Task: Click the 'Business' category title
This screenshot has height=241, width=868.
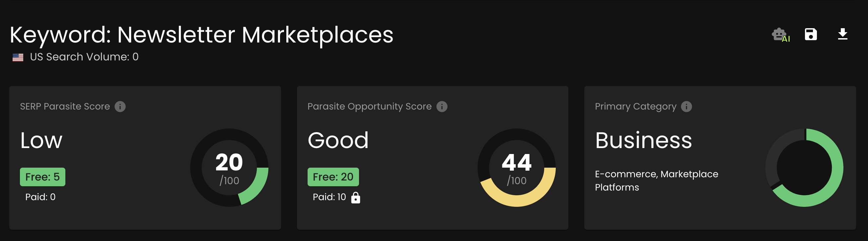Action: pos(643,140)
